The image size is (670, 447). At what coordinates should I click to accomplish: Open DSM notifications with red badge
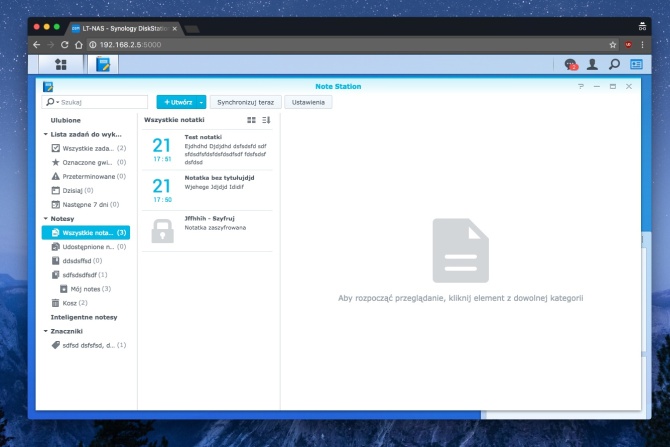(571, 64)
